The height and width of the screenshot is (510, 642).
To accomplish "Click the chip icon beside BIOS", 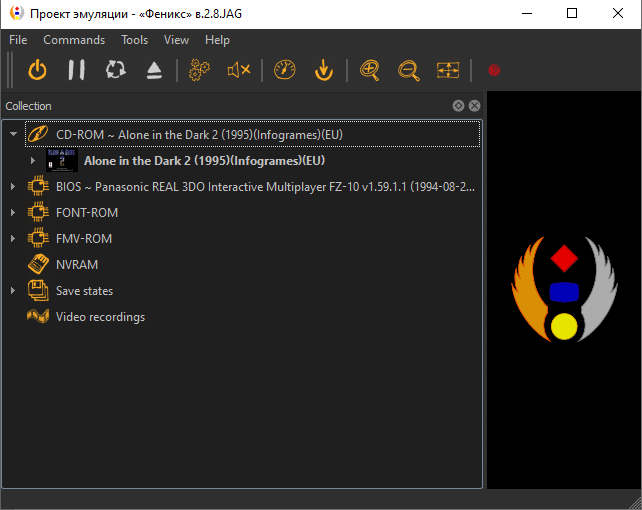I will tap(38, 187).
